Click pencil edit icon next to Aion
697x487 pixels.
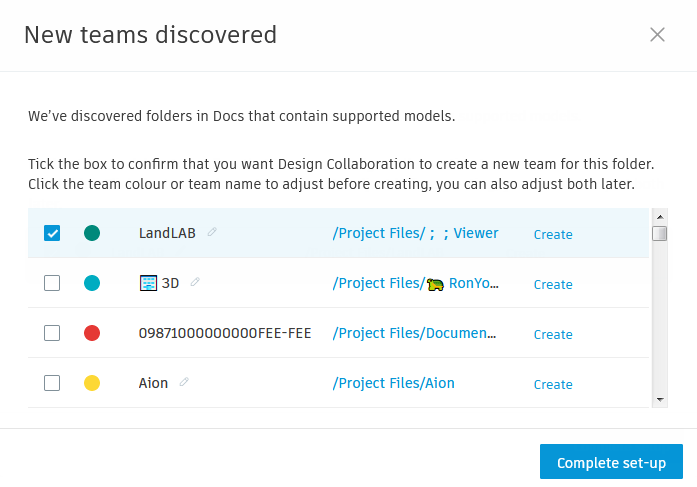click(x=184, y=382)
